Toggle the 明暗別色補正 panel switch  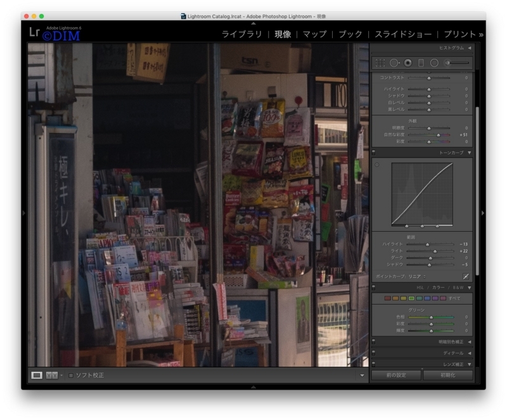click(373, 341)
